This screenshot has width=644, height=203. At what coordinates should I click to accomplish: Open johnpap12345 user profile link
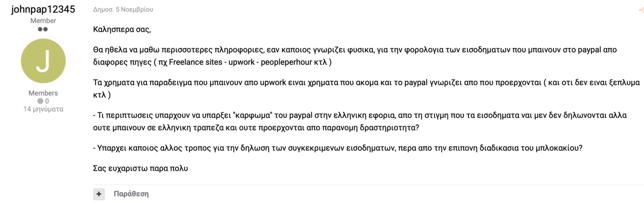coord(43,10)
